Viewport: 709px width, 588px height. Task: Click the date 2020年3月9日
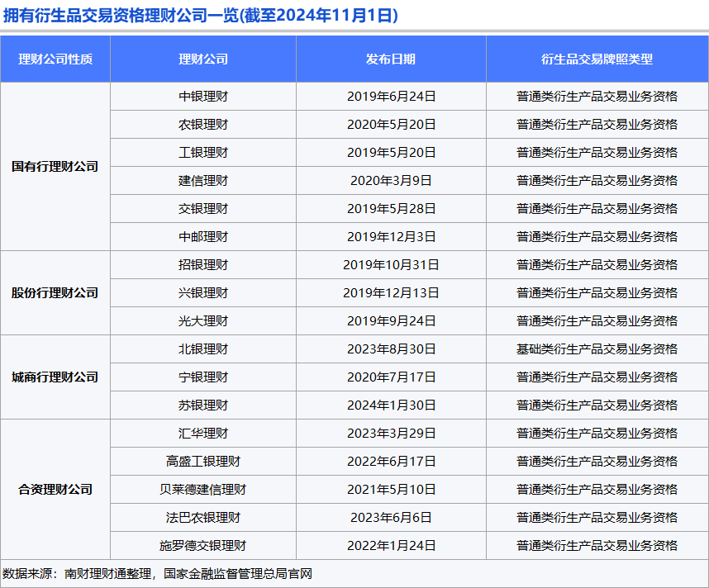(x=391, y=181)
